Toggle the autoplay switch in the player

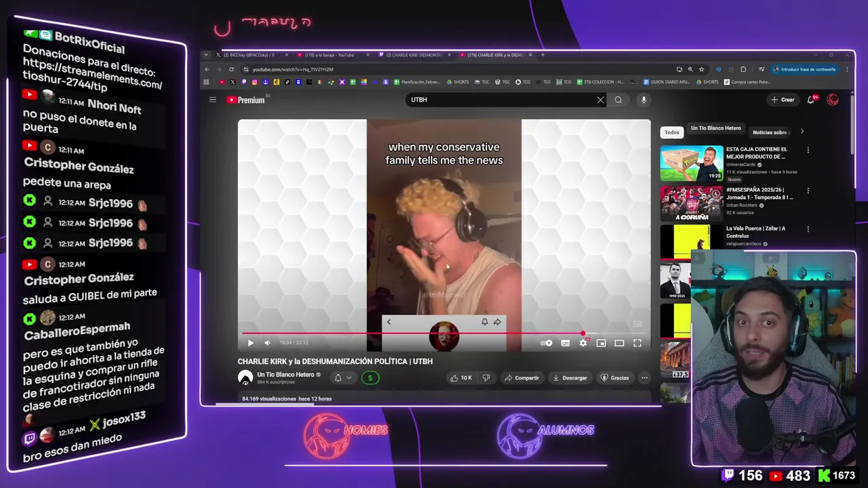tap(547, 343)
